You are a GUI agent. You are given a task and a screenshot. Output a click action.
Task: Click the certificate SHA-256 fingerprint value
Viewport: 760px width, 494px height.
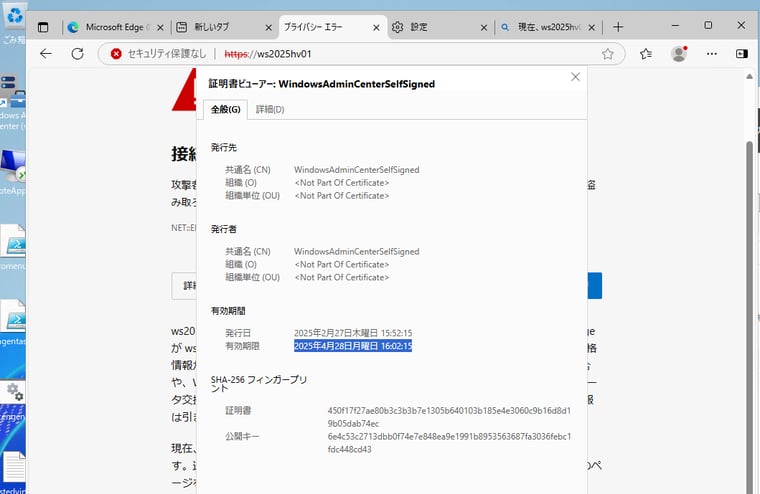(x=449, y=417)
